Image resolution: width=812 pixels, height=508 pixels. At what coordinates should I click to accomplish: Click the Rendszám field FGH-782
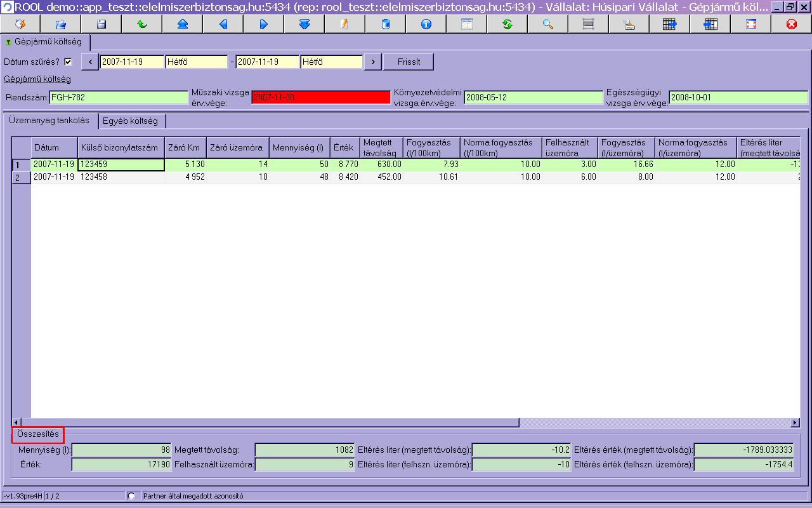[x=119, y=97]
